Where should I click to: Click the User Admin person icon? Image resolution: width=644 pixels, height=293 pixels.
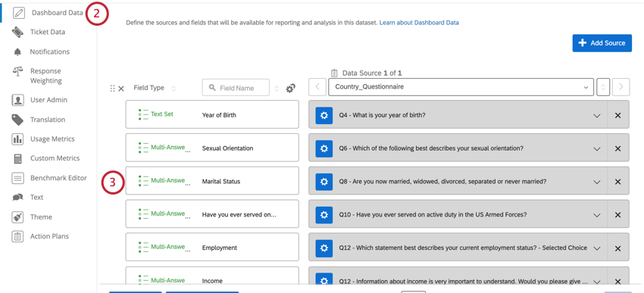(x=17, y=100)
